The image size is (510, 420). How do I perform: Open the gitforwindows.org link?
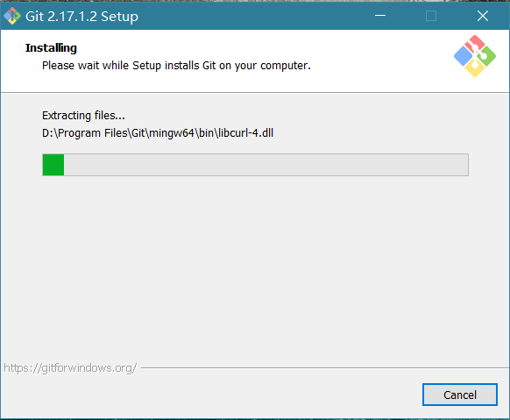coord(70,368)
